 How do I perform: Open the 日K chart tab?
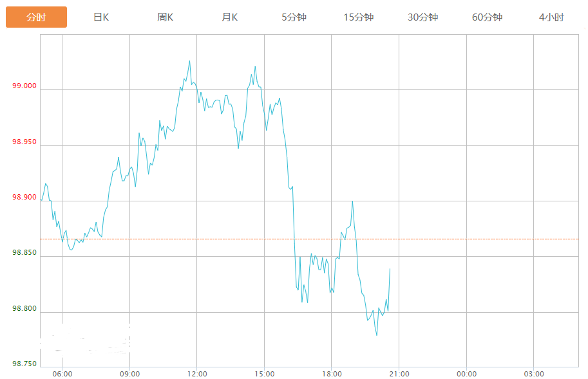(101, 17)
